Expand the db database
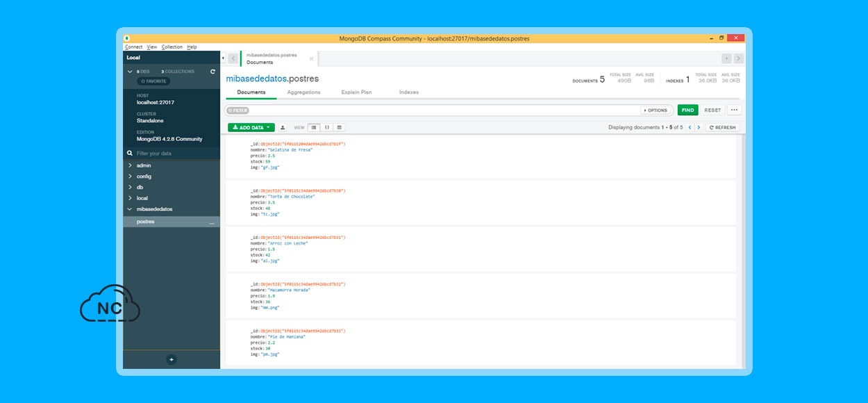The height and width of the screenshot is (403, 868). point(130,187)
